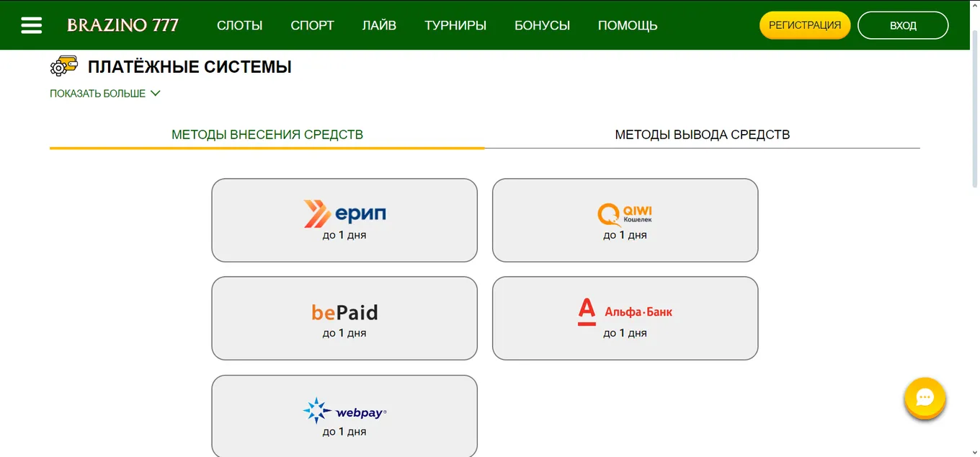Click the Регистрация button
Viewport: 980px width, 457px height.
click(805, 25)
